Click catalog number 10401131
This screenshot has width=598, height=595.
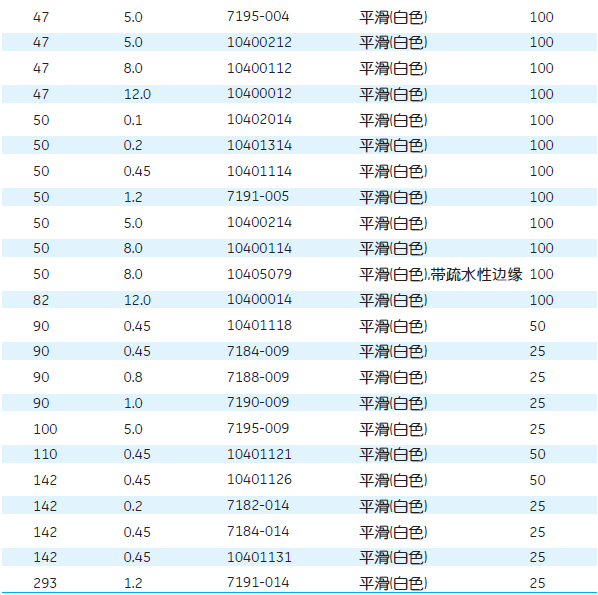click(259, 557)
